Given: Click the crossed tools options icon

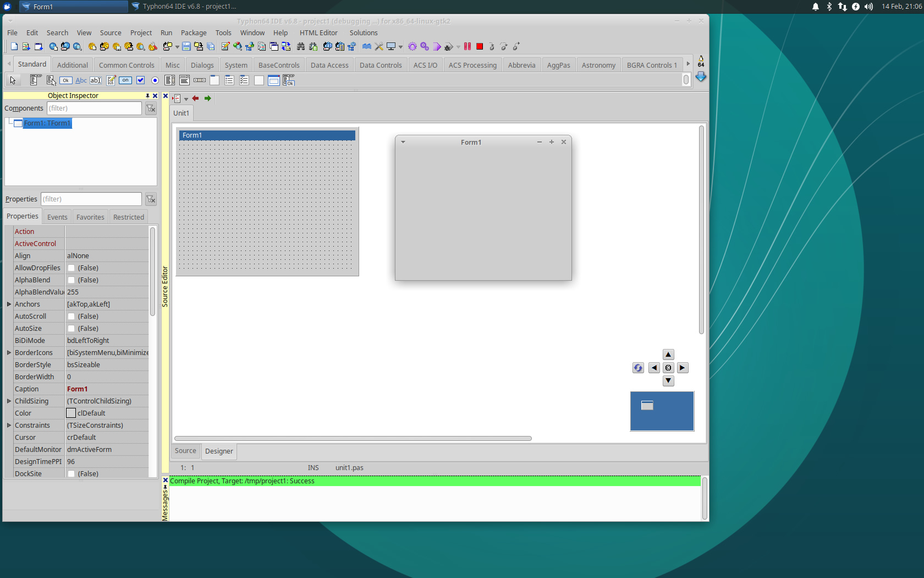Looking at the screenshot, I should pos(379,47).
